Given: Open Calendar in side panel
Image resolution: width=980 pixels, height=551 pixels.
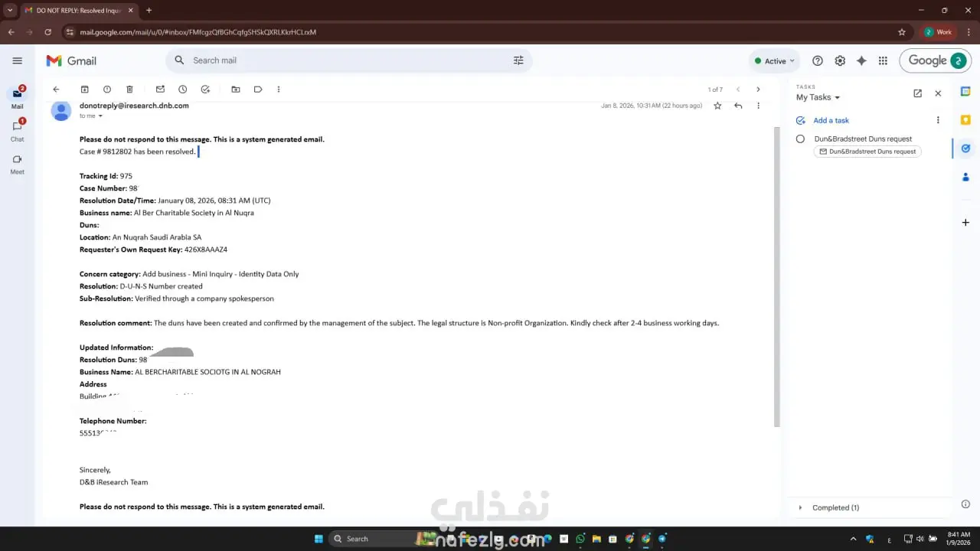Looking at the screenshot, I should 965,92.
